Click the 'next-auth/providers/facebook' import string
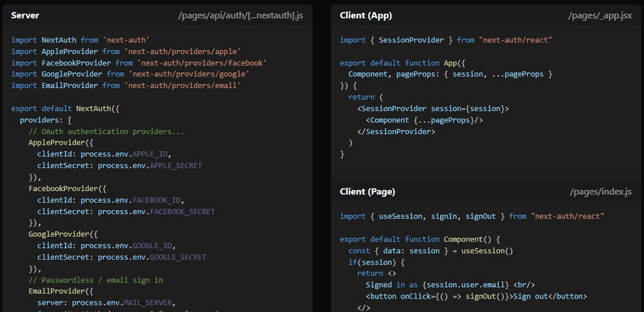The width and height of the screenshot is (644, 312). [x=202, y=63]
